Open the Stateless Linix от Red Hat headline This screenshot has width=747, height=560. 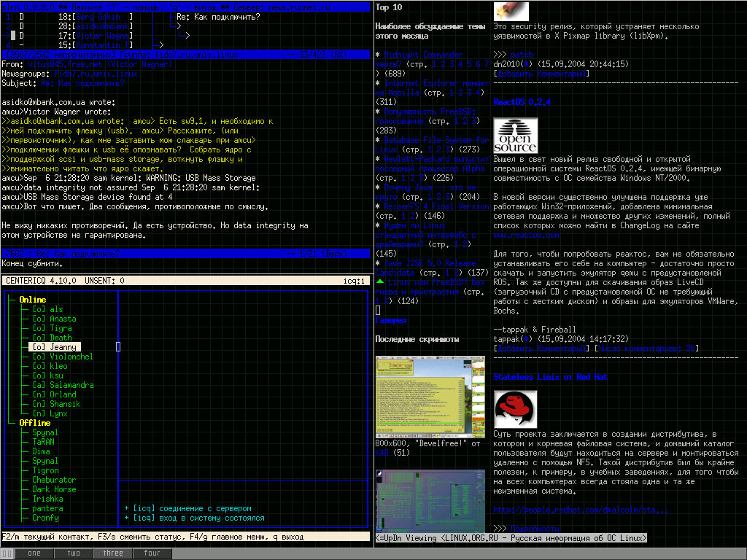coord(550,377)
